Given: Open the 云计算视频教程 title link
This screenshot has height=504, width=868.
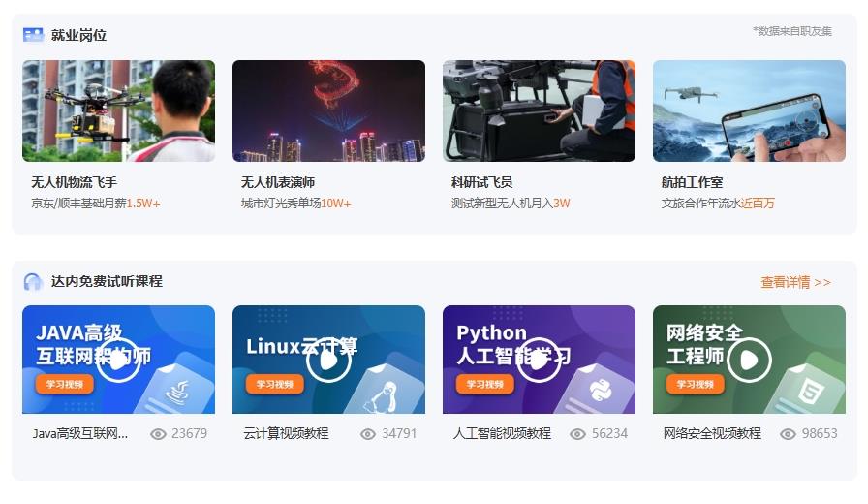Looking at the screenshot, I should tap(286, 433).
